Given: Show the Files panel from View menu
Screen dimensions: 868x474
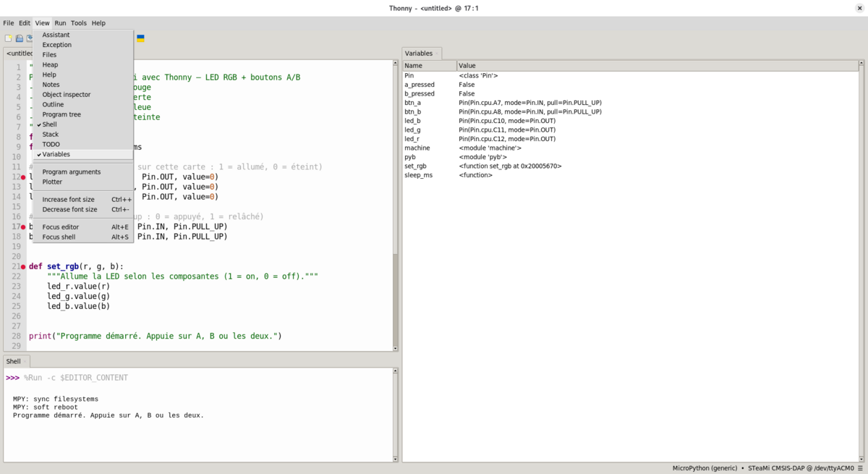Looking at the screenshot, I should point(83,55).
